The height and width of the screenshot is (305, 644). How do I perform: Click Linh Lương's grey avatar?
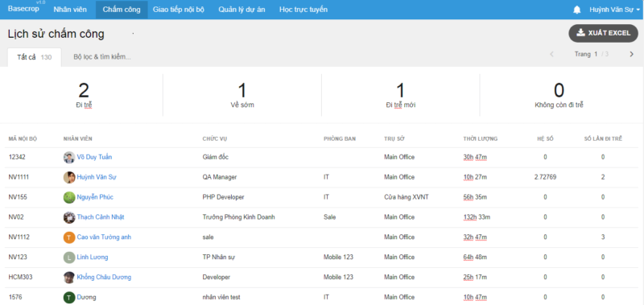click(69, 258)
